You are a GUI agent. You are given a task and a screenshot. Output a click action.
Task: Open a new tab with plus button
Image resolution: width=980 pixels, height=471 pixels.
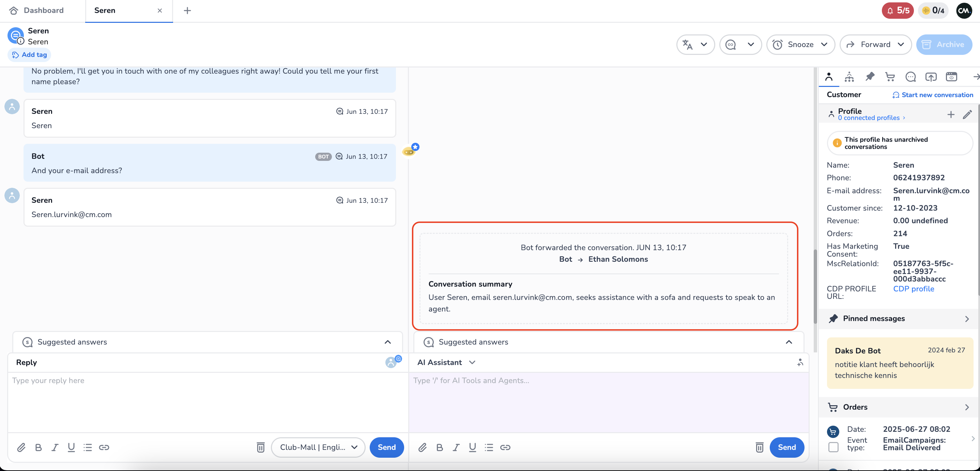pyautogui.click(x=187, y=11)
